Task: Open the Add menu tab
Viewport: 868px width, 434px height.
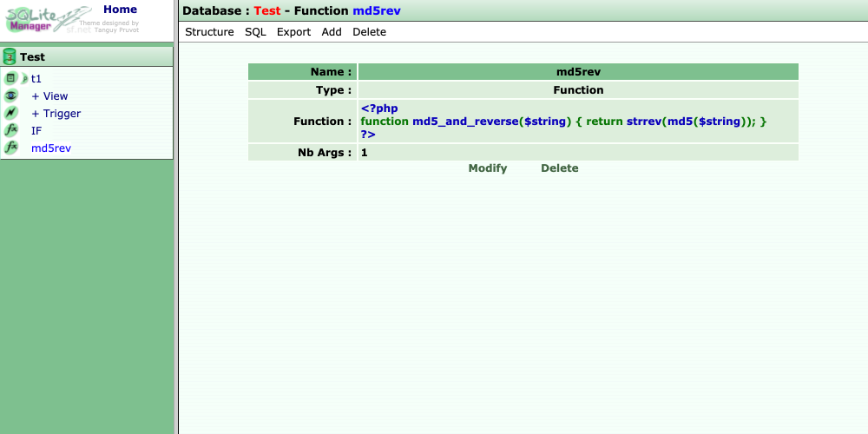Action: coord(332,32)
